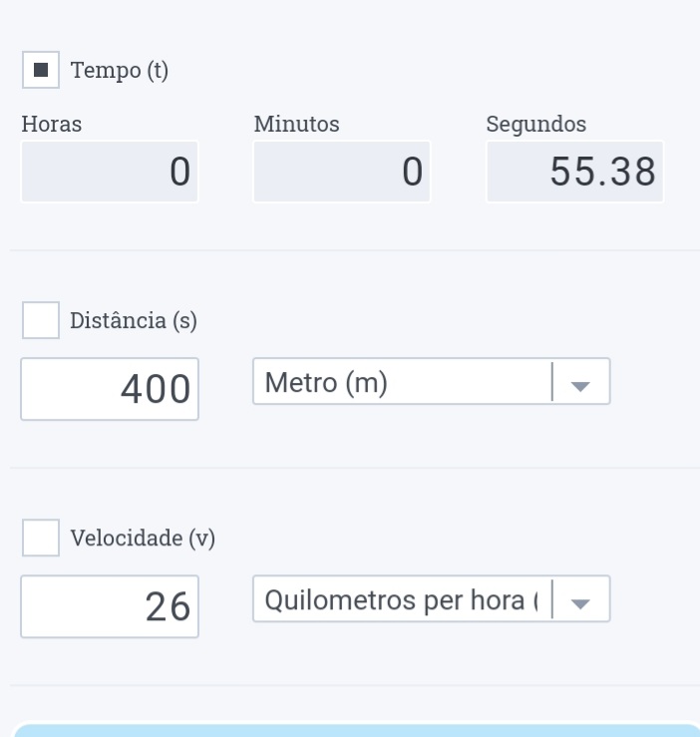The image size is (700, 737).
Task: Click the Horas label
Action: click(x=52, y=125)
